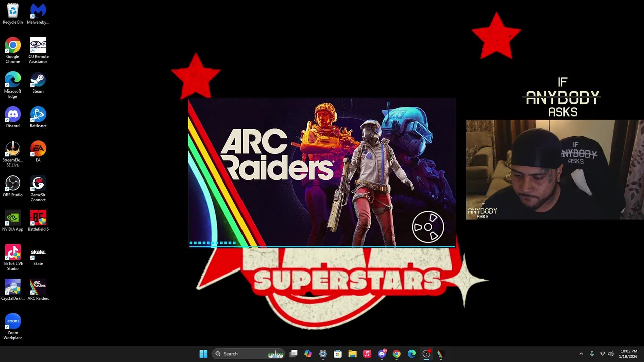This screenshot has height=362, width=644.
Task: Select the OBS Studio desktop icon
Action: point(13,186)
